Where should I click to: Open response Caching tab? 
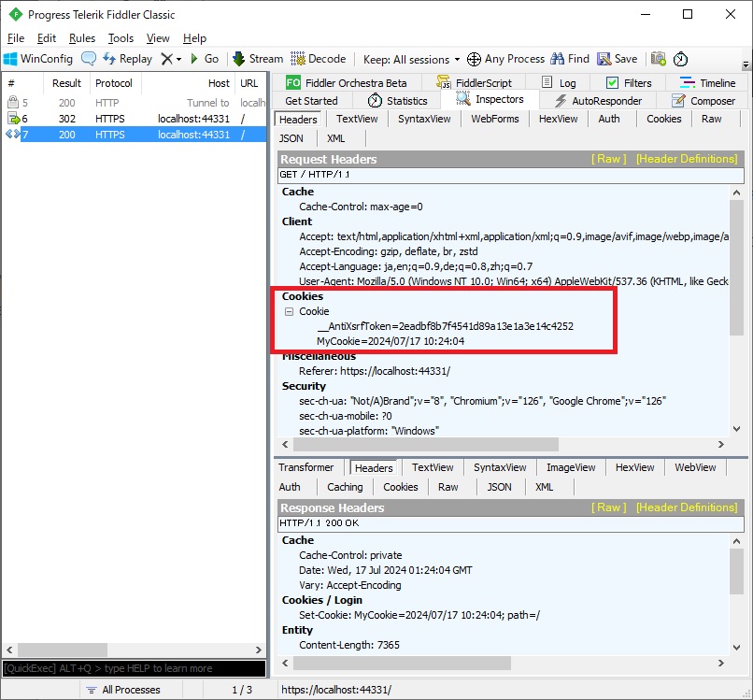click(345, 487)
